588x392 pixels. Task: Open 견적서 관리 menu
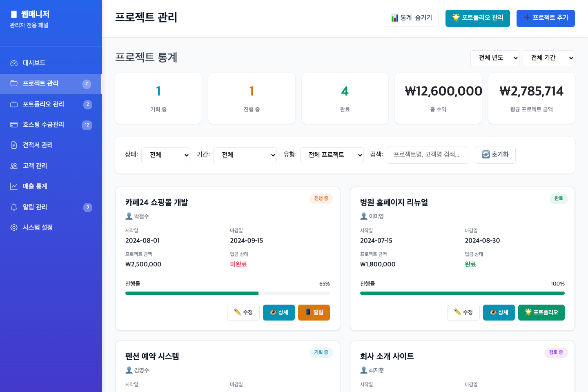coord(51,145)
